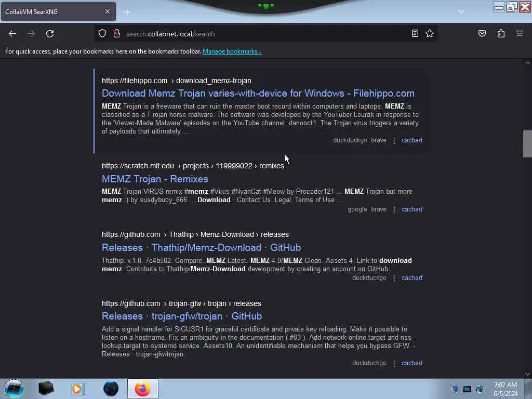Open cached link for Thathip/Memz-Download result
The image size is (532, 399).
(x=412, y=278)
